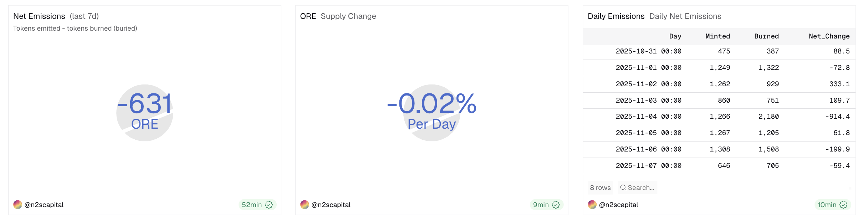This screenshot has width=868, height=221.
Task: Sort the table by the Day column
Action: click(675, 36)
